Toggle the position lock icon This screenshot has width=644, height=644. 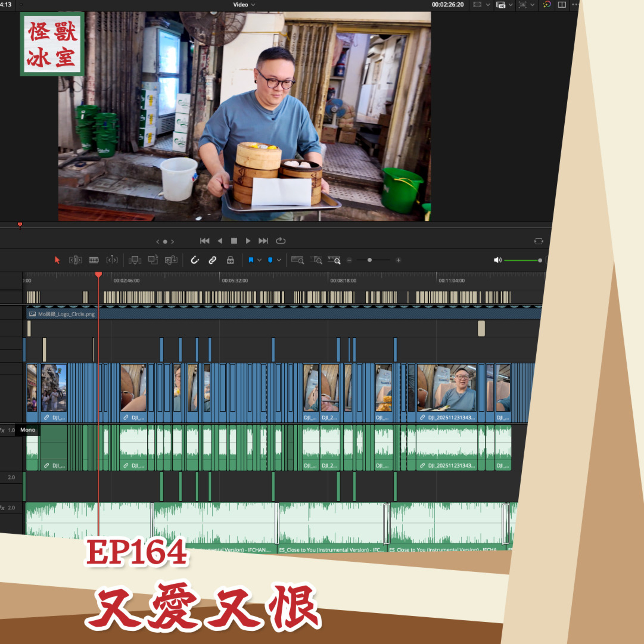pos(230,260)
